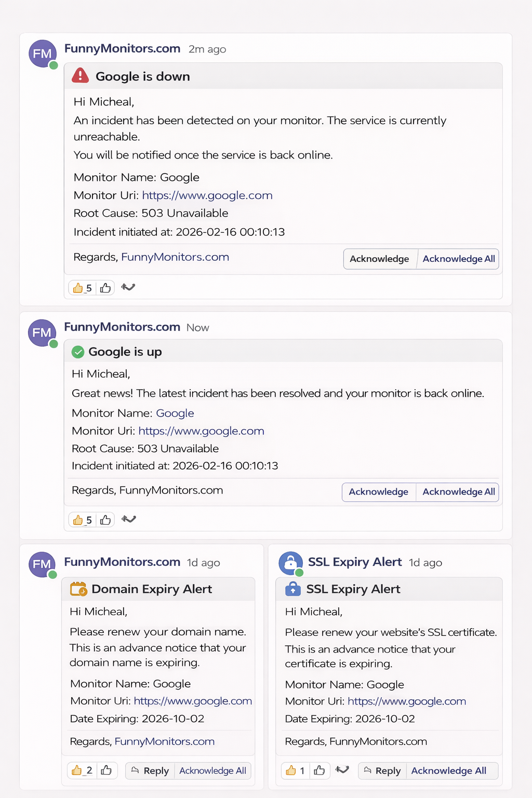Image resolution: width=532 pixels, height=798 pixels.
Task: Open the FunnyMonitors.com signature link
Action: (x=175, y=257)
